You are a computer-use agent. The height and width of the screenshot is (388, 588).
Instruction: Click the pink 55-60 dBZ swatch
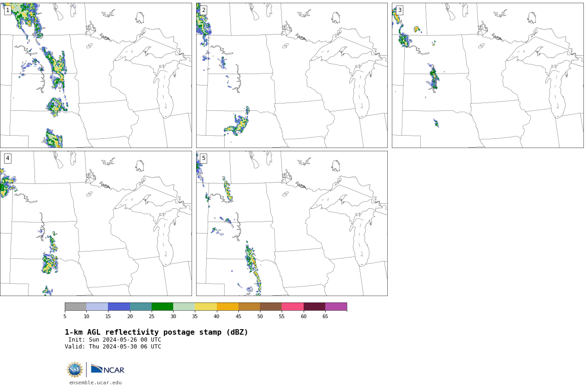[x=293, y=307]
